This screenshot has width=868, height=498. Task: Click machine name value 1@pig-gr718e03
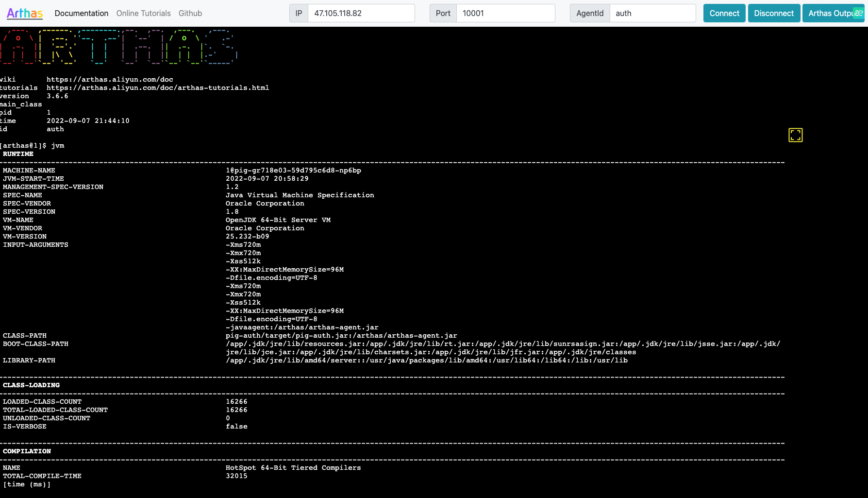click(293, 171)
